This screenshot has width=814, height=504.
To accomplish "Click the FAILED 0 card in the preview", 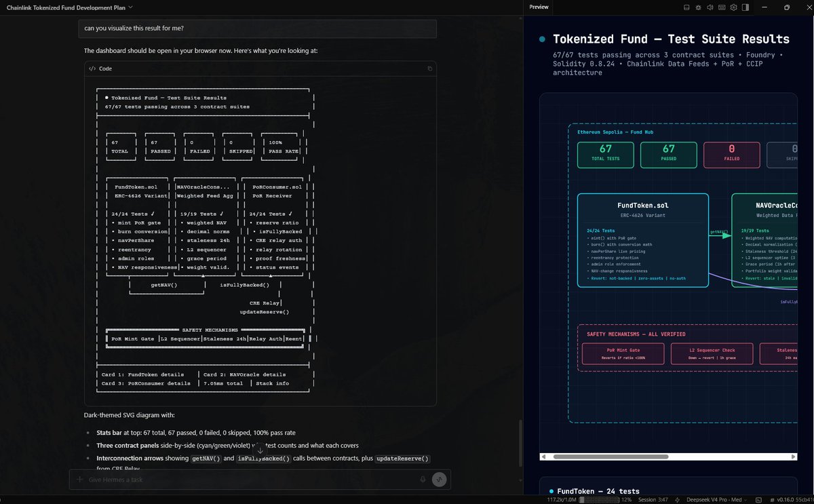I will click(732, 155).
